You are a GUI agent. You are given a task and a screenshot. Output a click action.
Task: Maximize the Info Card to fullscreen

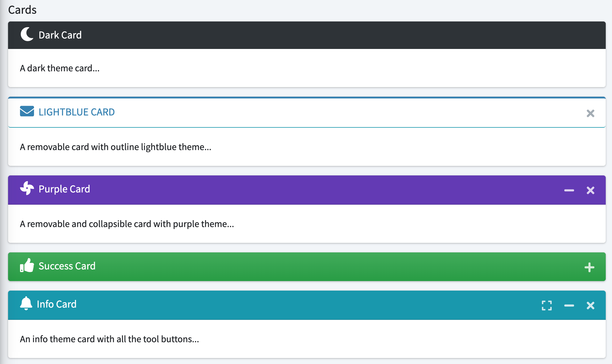(547, 306)
